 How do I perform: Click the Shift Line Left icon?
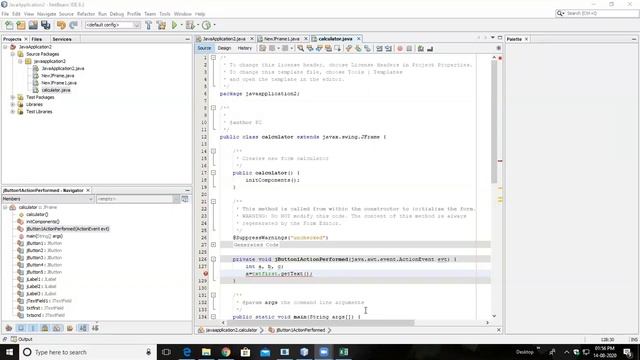click(x=379, y=48)
